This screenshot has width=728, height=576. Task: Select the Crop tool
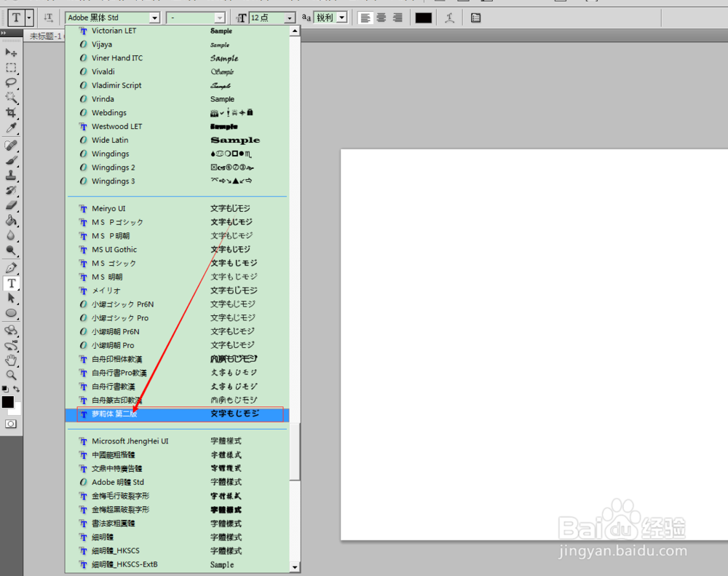[x=11, y=112]
